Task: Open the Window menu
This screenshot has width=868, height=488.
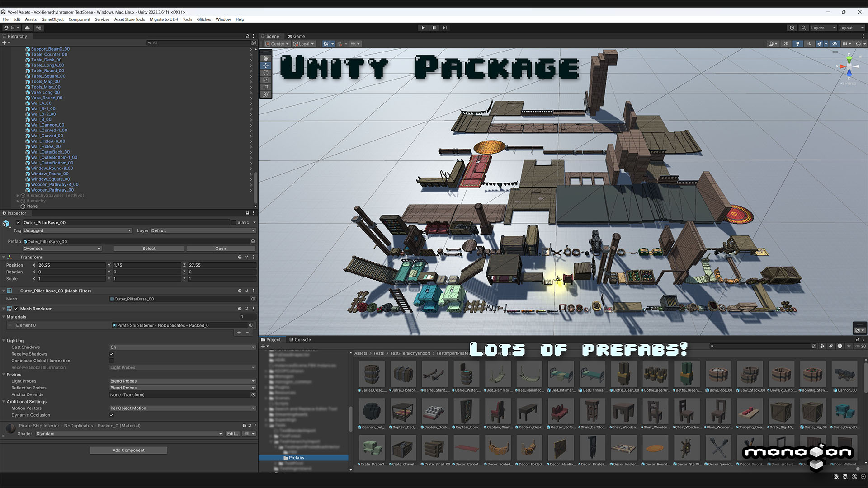Action: tap(223, 19)
